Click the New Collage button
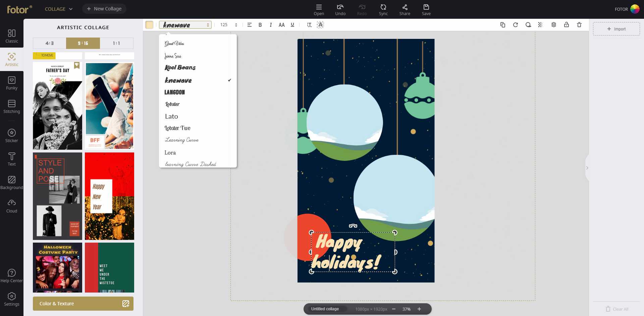The width and height of the screenshot is (644, 316). 104,8
